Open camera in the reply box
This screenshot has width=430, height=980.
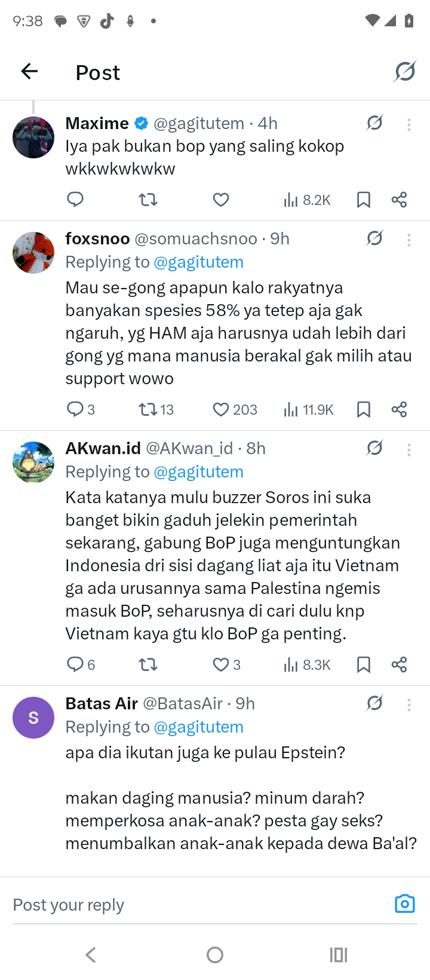pyautogui.click(x=404, y=904)
